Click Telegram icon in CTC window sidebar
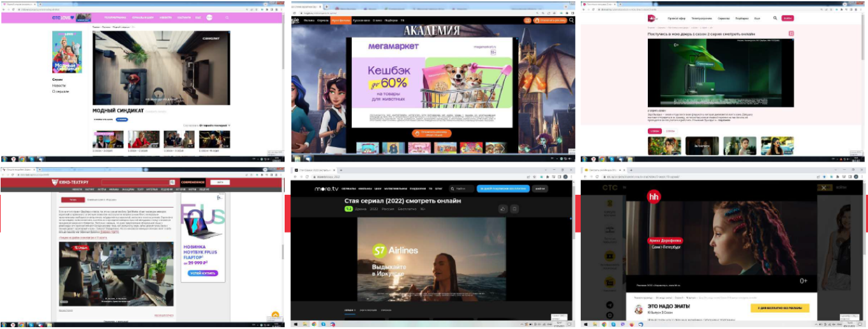 (x=610, y=305)
